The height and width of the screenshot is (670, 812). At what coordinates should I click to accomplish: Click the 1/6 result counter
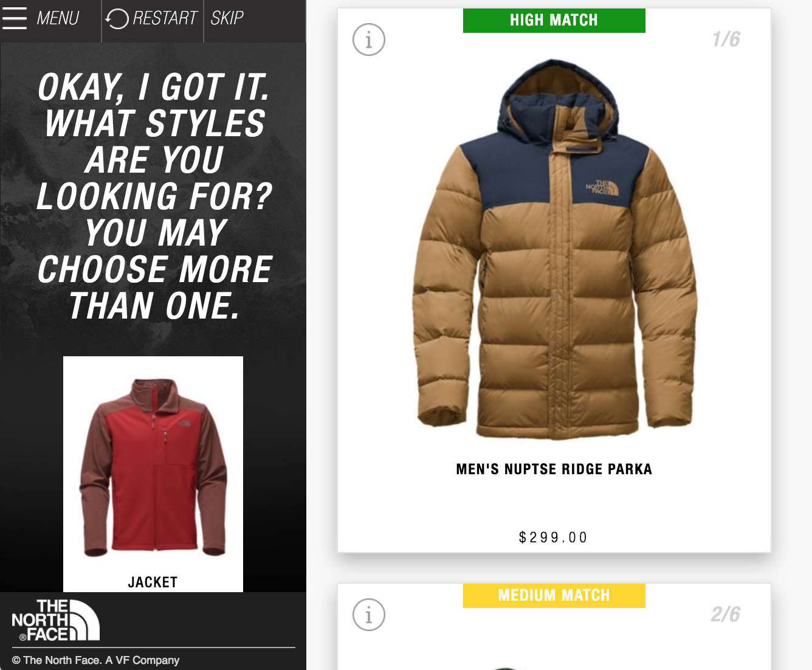(726, 40)
